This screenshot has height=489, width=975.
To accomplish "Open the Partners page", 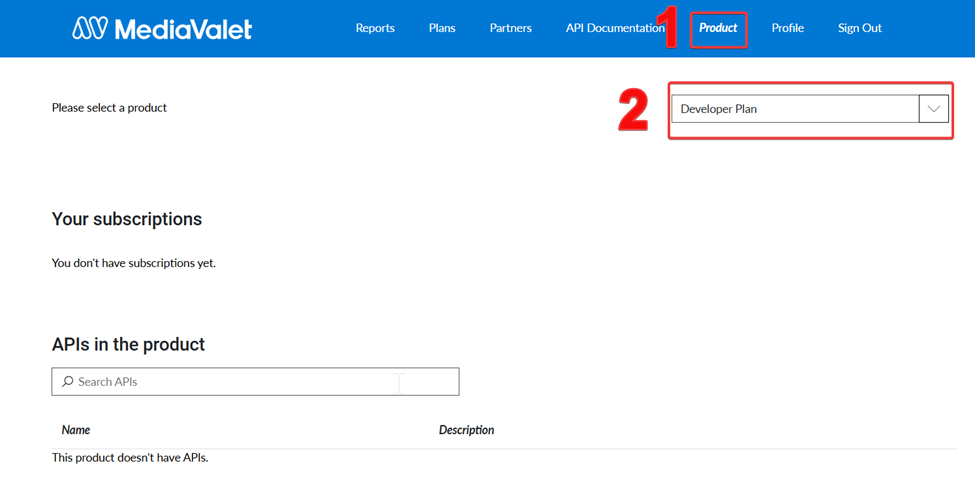I will 511,28.
